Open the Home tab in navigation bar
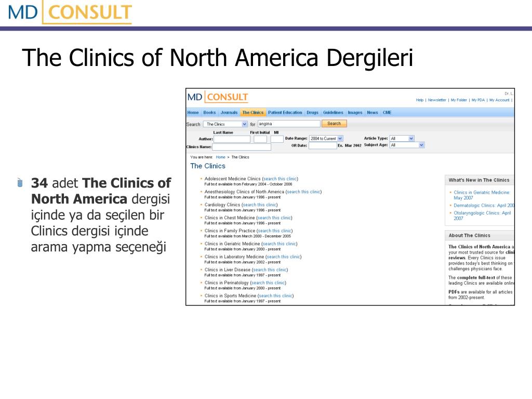The height and width of the screenshot is (399, 532). [x=193, y=113]
